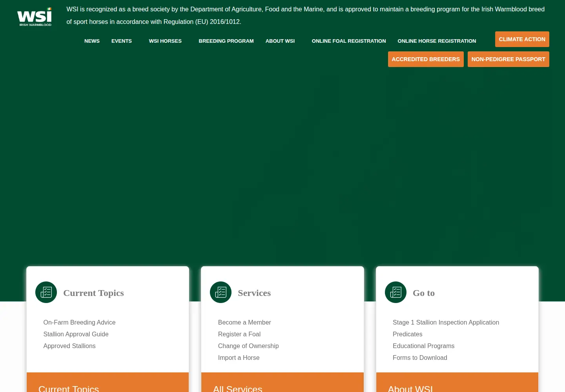Follow the Register a Foal link
The width and height of the screenshot is (565, 392).
coord(239,334)
